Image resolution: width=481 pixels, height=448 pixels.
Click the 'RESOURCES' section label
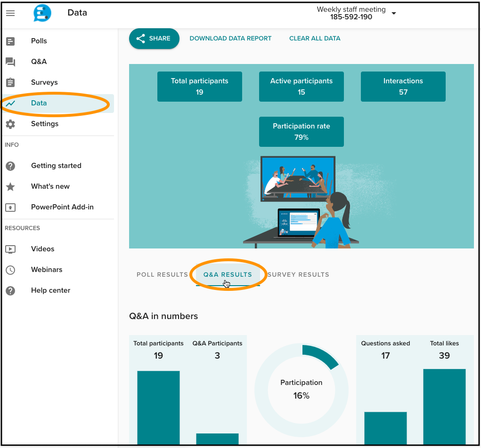pos(23,228)
